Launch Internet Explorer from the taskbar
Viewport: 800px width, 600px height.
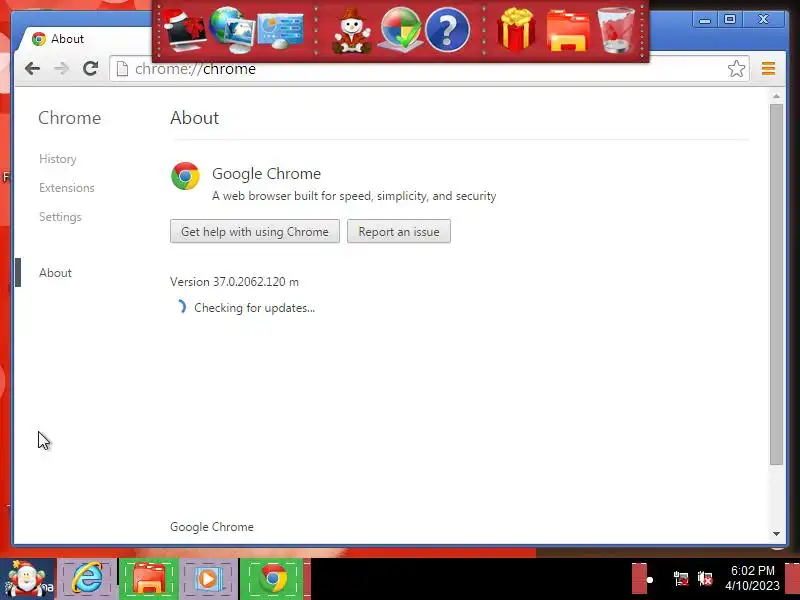pos(87,579)
